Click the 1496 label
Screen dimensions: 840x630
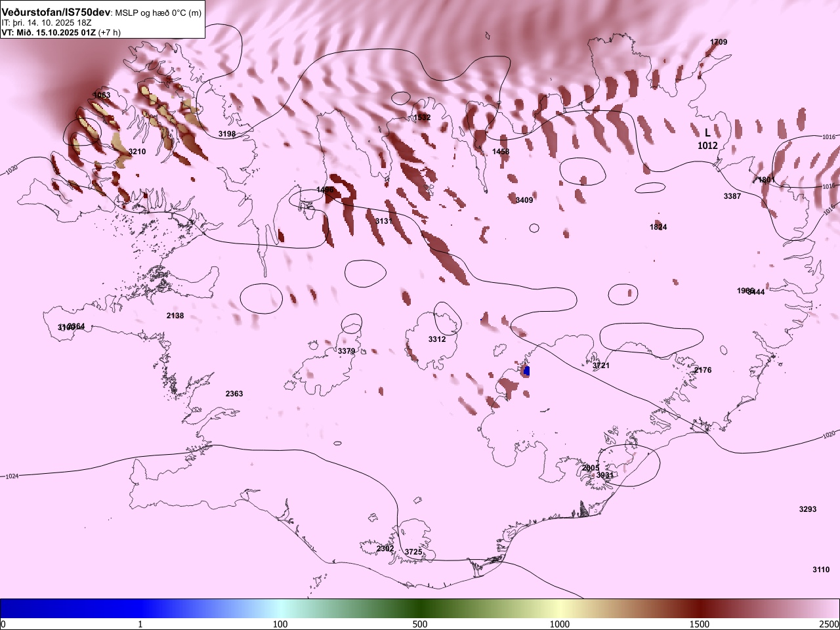pyautogui.click(x=325, y=190)
